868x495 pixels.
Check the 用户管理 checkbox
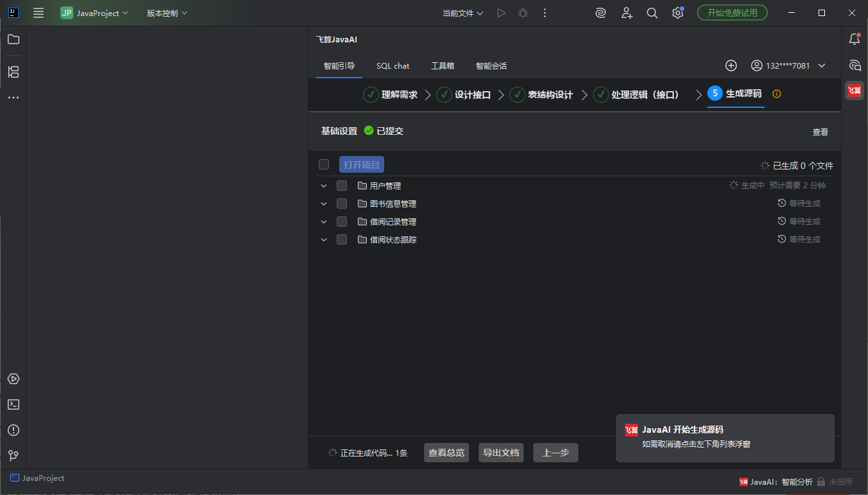pos(342,186)
